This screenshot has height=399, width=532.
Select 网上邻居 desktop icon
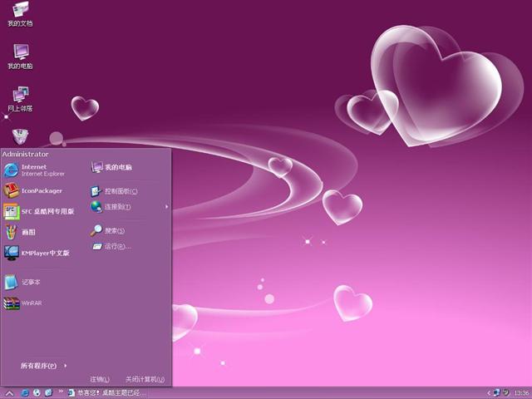tap(20, 98)
